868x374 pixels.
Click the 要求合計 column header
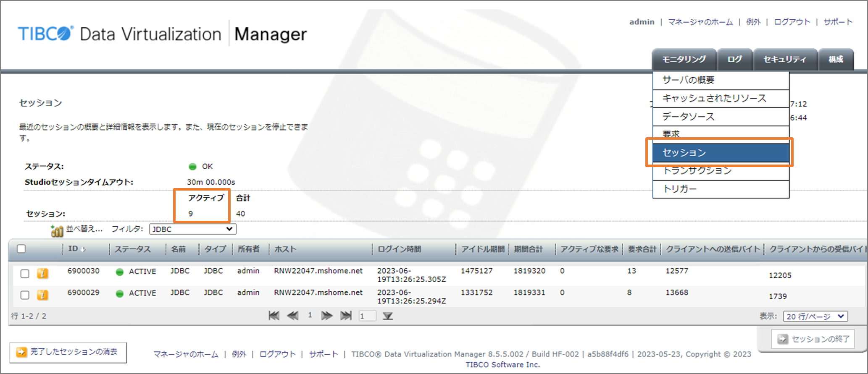(642, 249)
